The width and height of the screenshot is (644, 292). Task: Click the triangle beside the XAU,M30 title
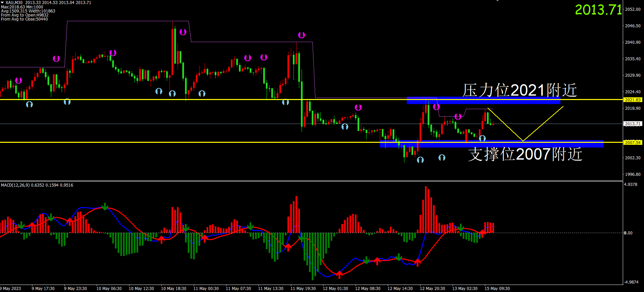tap(2, 2)
